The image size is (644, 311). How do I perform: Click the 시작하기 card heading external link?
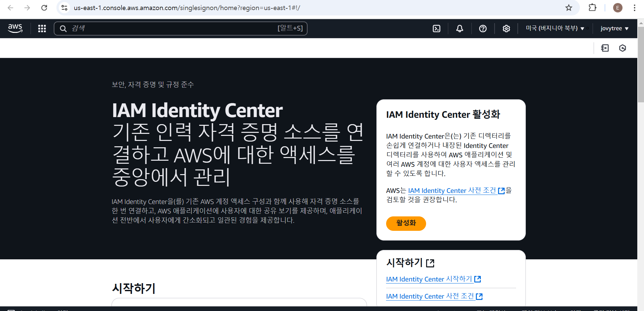410,262
